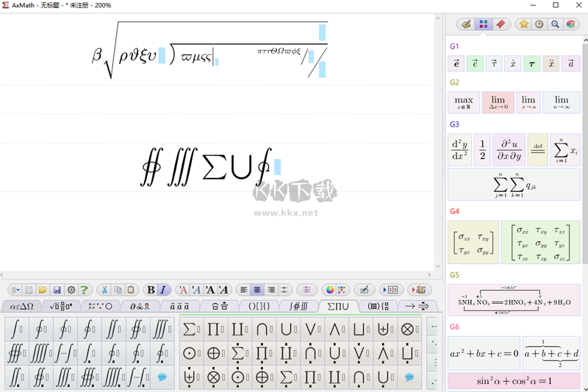Click the magnifier search icon in side panel

[555, 24]
